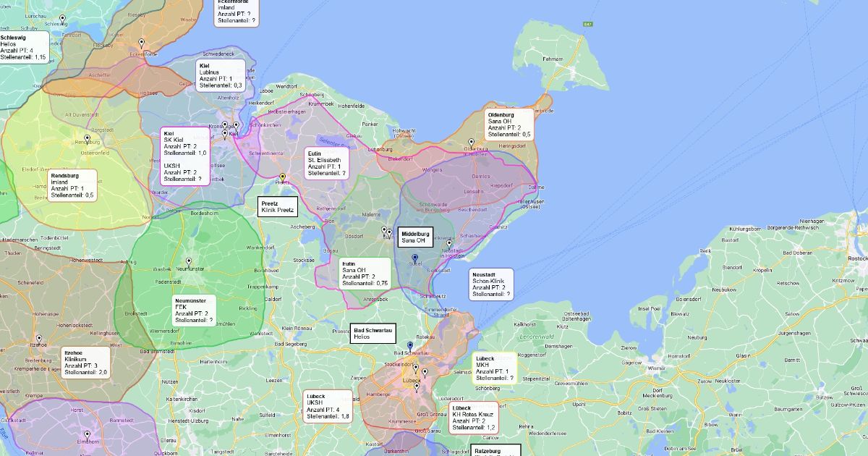
Task: Open the Rendsburg imland info box
Action: click(x=72, y=185)
